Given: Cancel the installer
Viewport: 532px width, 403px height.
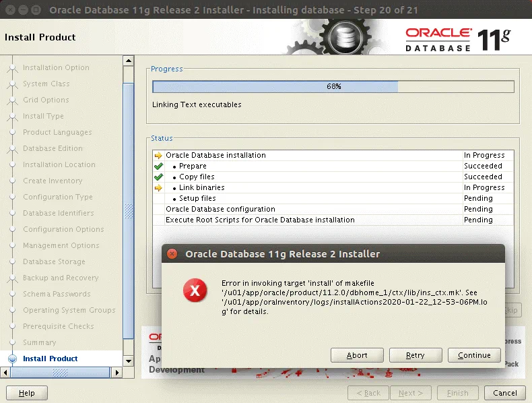Looking at the screenshot, I should pyautogui.click(x=504, y=393).
